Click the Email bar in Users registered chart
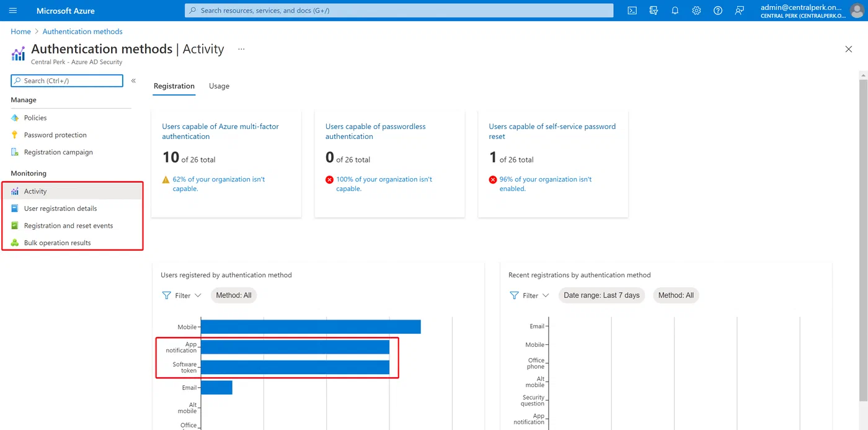The width and height of the screenshot is (868, 430). [x=216, y=387]
